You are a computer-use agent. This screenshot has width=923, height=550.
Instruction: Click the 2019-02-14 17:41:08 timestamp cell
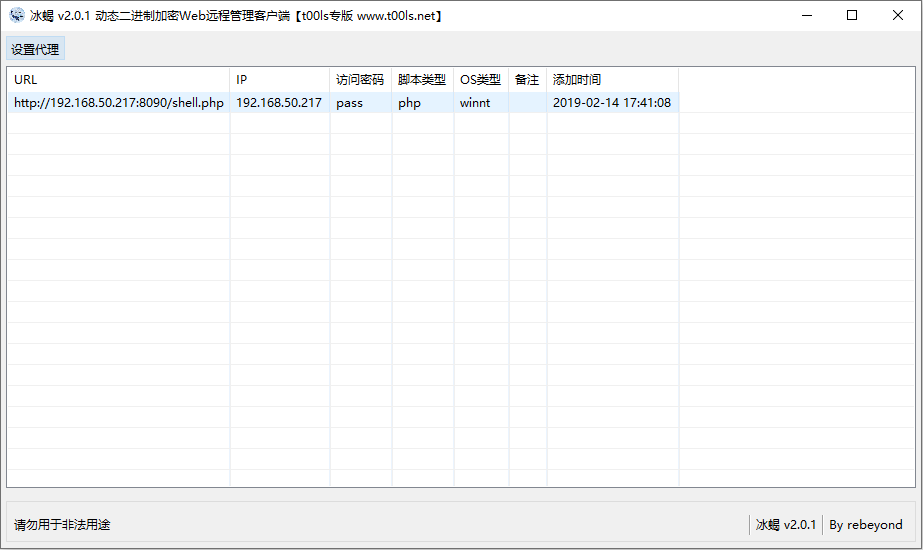click(x=611, y=103)
